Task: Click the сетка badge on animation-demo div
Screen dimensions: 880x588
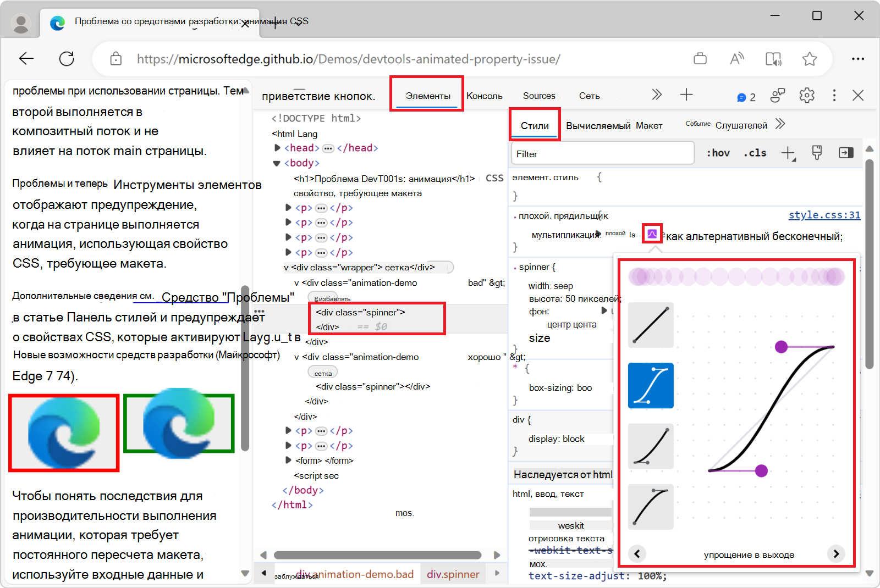Action: 323,373
